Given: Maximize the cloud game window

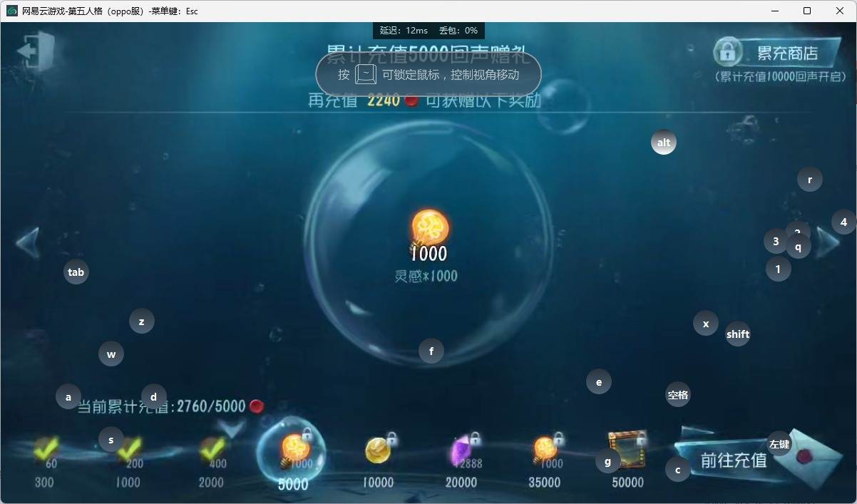Looking at the screenshot, I should tap(807, 11).
